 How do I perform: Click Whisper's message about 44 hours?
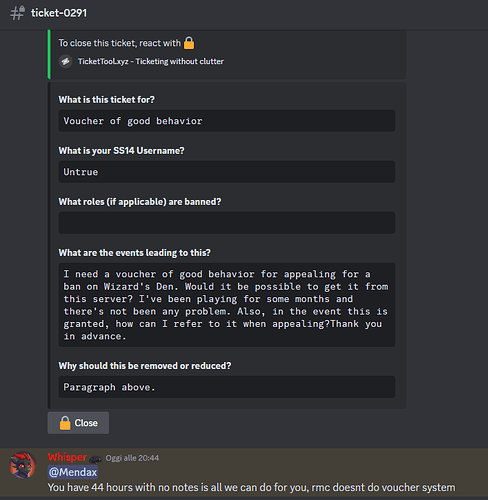click(x=251, y=487)
